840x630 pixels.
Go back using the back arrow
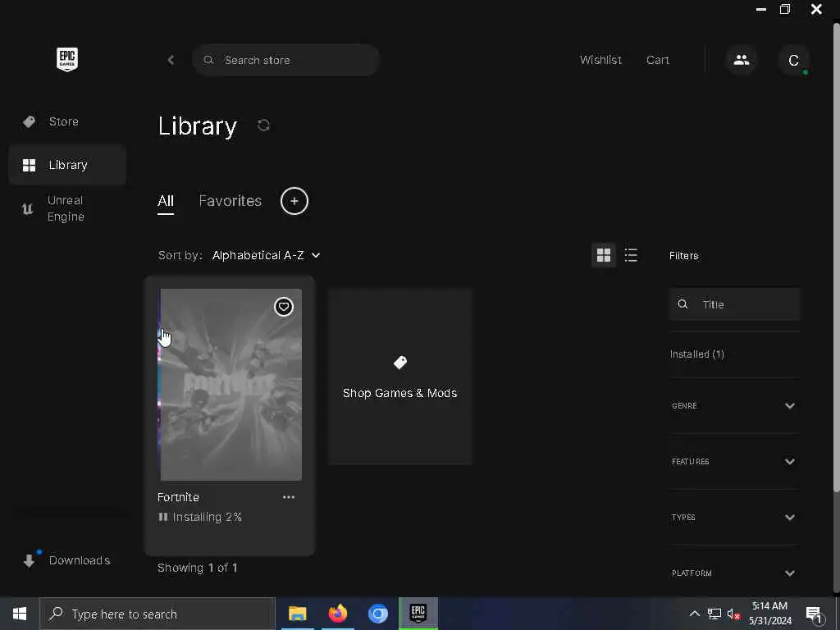[171, 60]
